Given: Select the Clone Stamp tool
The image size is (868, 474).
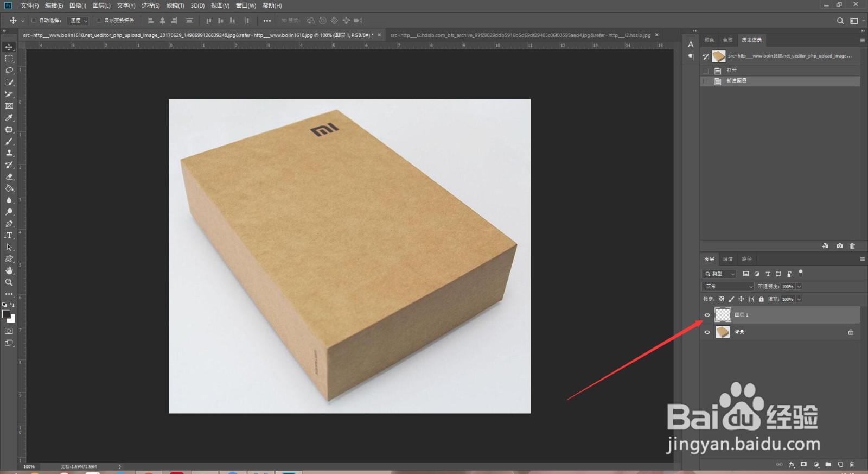Looking at the screenshot, I should 9,153.
